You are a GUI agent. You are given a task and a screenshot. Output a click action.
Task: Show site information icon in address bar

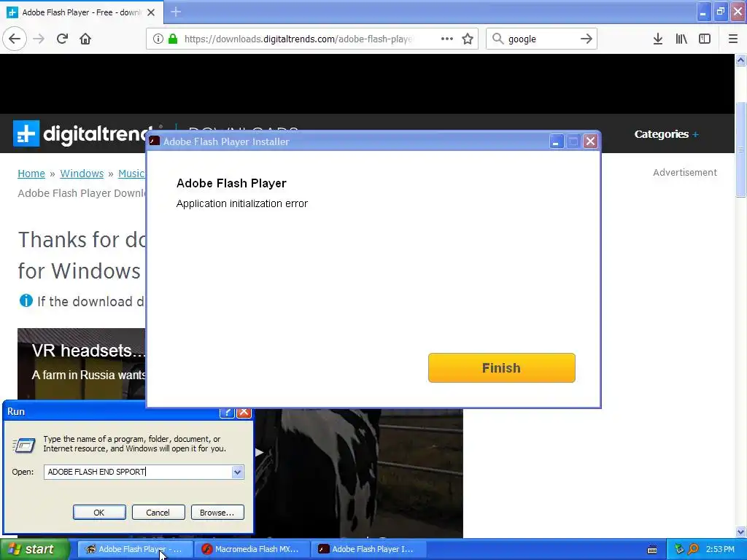pyautogui.click(x=158, y=39)
